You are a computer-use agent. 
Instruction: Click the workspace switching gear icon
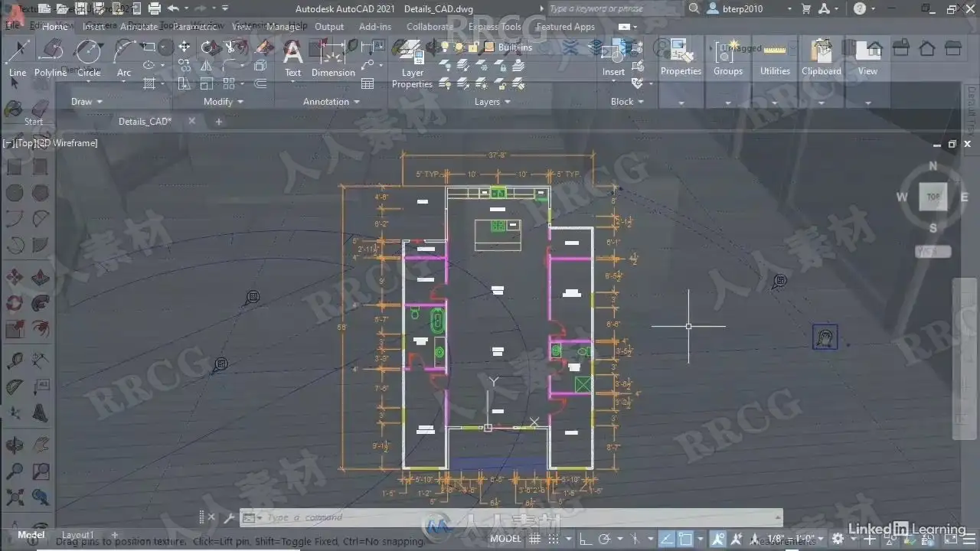tap(838, 539)
